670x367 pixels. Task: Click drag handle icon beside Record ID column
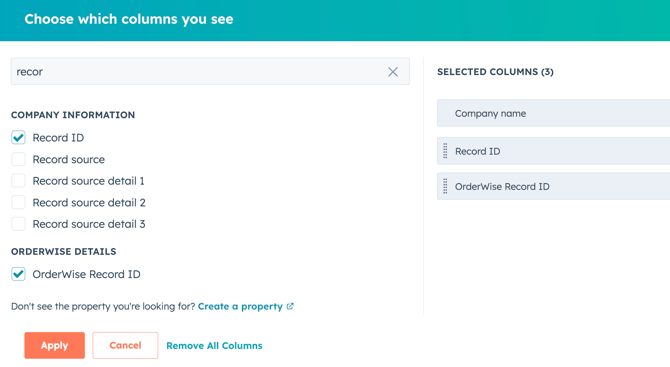pos(445,151)
